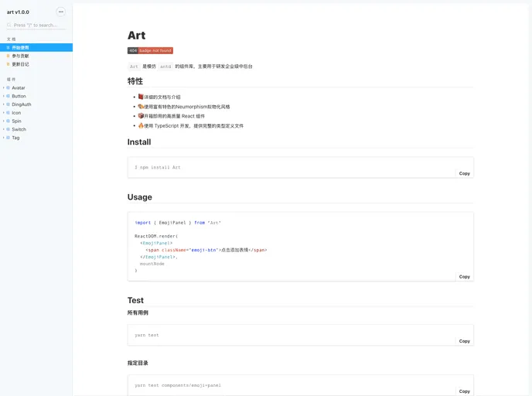The height and width of the screenshot is (396, 532).
Task: Expand the Avatar component arrow
Action: [x=3, y=88]
